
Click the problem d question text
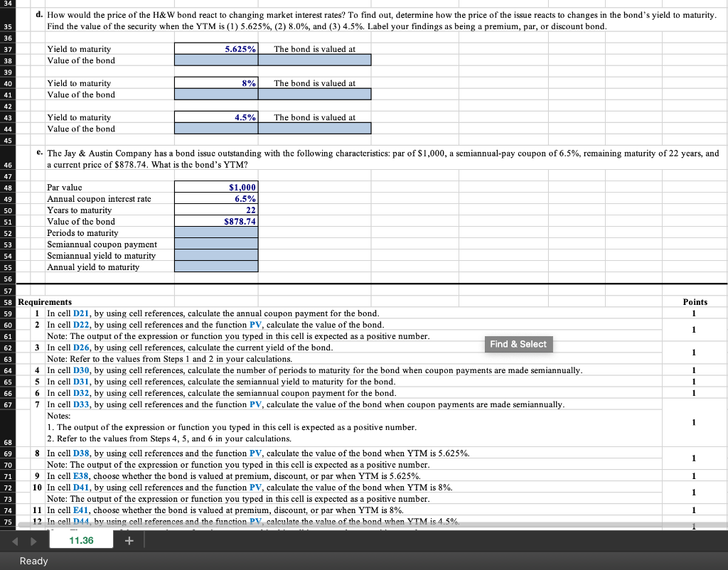[x=382, y=21]
